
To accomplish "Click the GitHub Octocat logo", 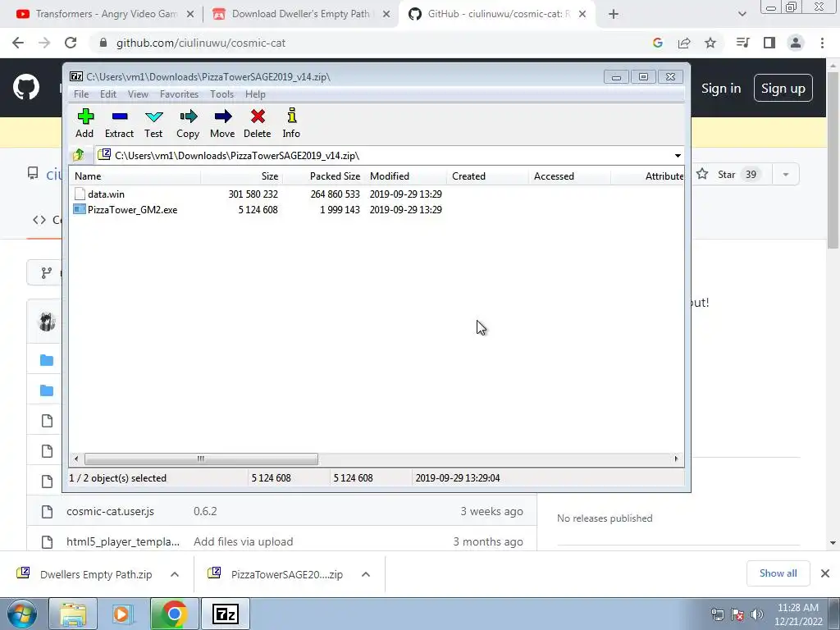I will pos(25,87).
